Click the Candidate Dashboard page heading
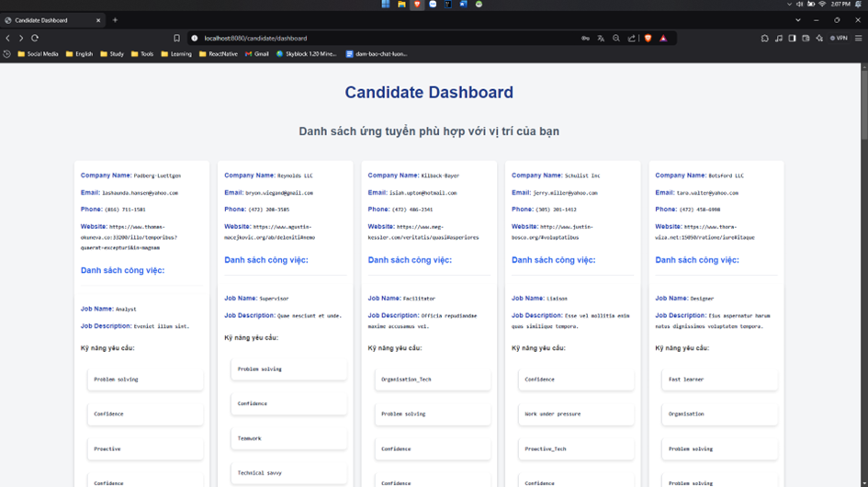Image resolution: width=868 pixels, height=487 pixels. [429, 92]
